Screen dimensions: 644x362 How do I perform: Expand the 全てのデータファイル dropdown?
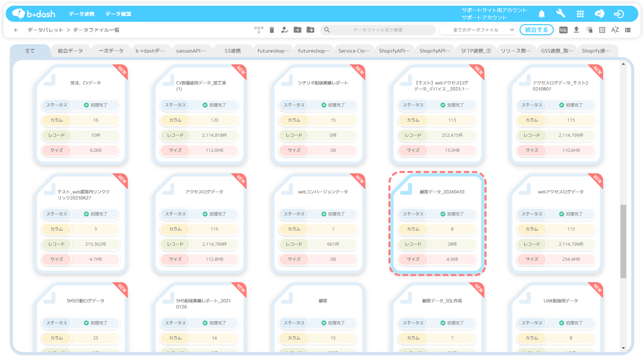click(x=477, y=30)
